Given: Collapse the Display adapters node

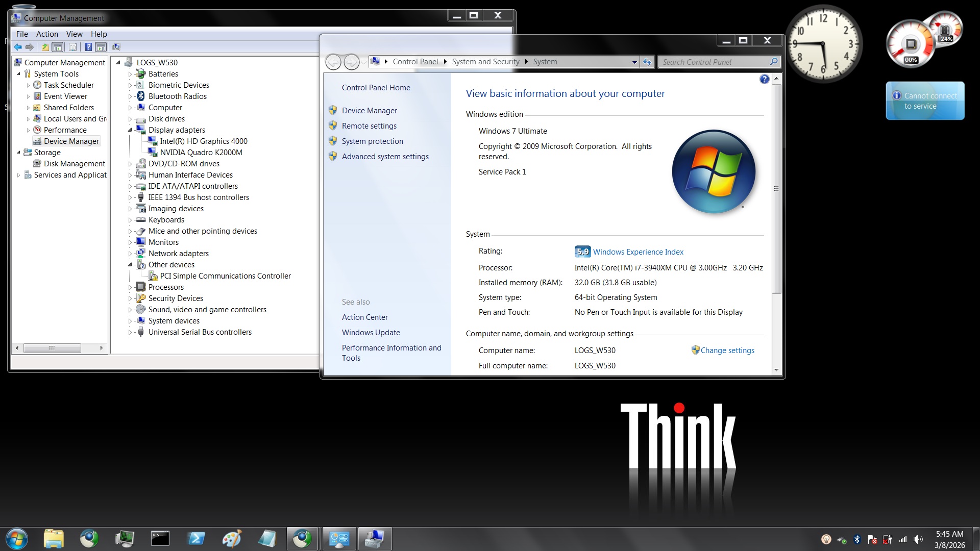Looking at the screenshot, I should pos(130,130).
